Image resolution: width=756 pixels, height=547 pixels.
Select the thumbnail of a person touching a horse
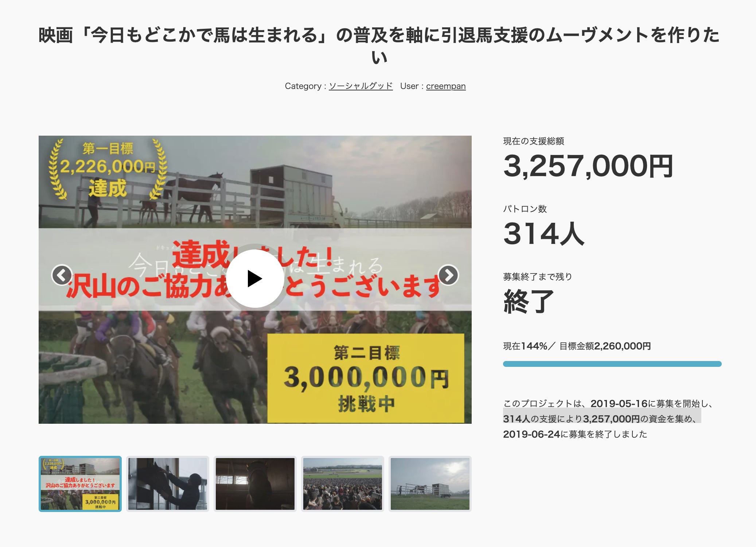point(168,484)
